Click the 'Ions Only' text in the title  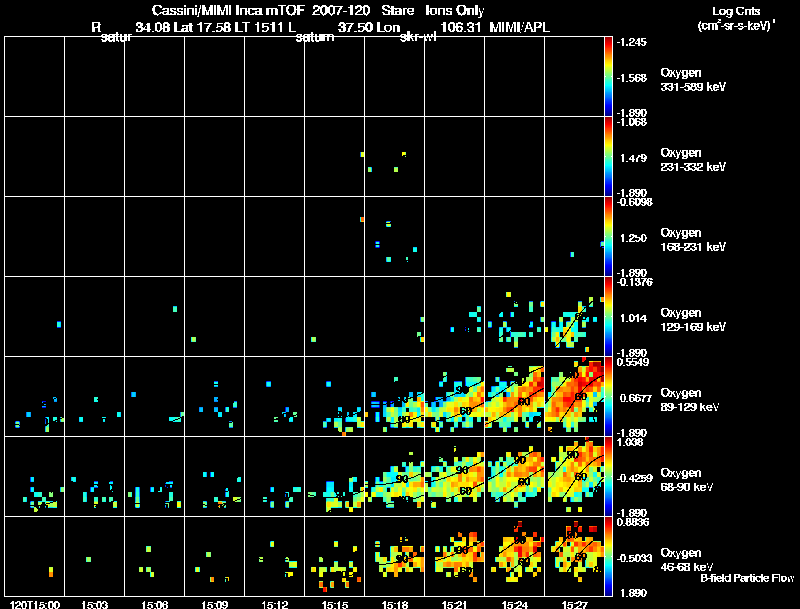[x=455, y=10]
